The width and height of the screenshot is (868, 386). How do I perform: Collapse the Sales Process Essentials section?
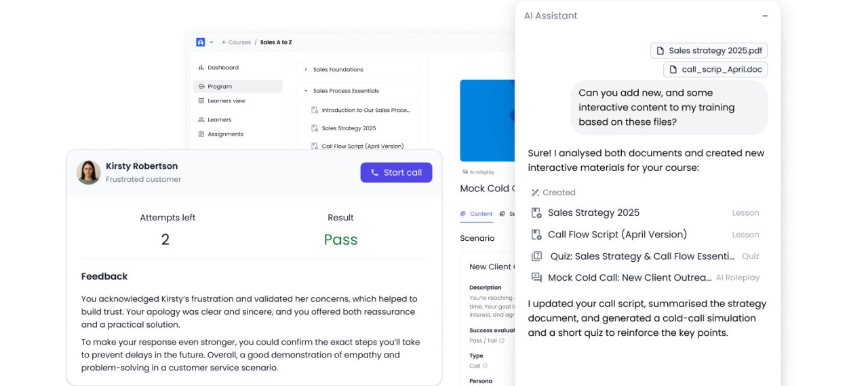tap(306, 91)
